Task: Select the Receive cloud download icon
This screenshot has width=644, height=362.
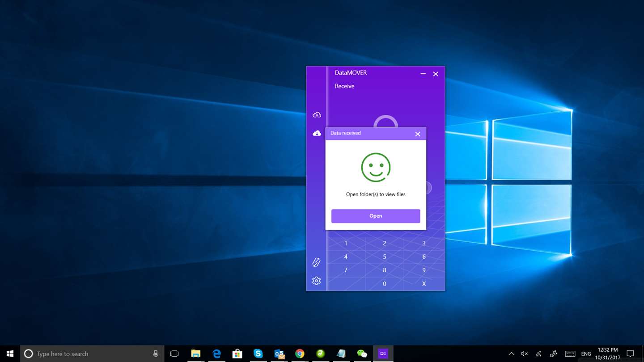Action: coord(317,133)
